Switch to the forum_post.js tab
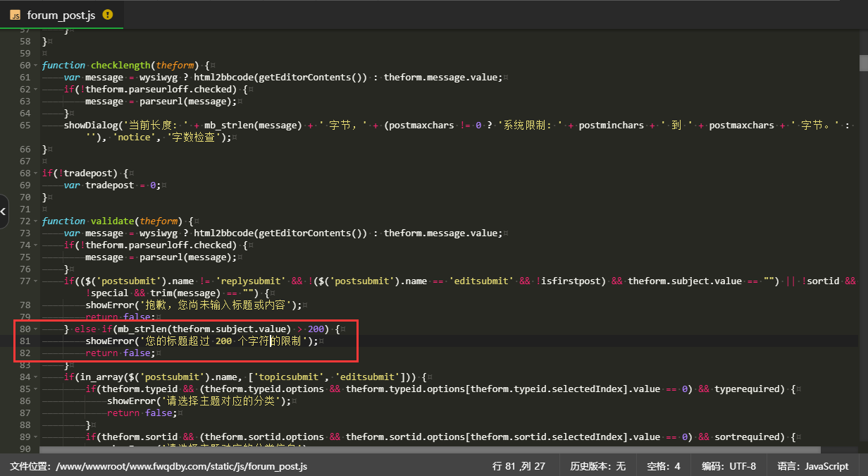Screen dimensions: 868x476 [61, 15]
